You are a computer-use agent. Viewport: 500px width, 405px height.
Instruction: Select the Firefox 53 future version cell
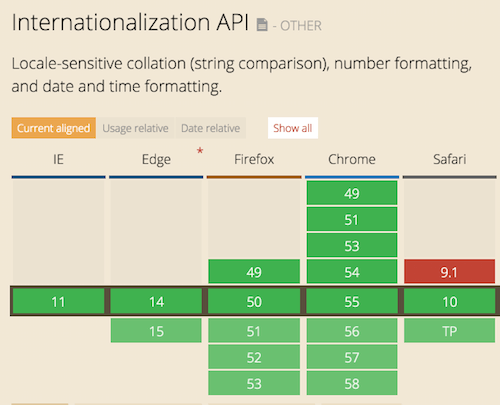[x=254, y=383]
